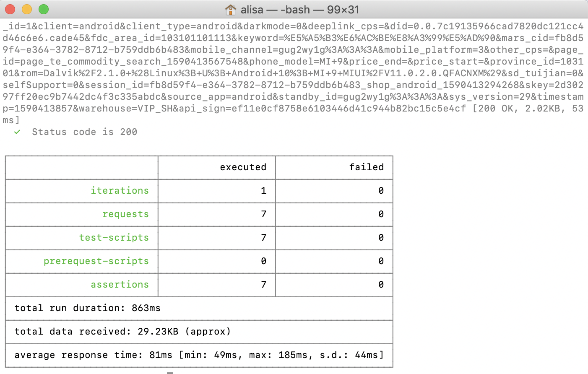This screenshot has width=588, height=374.
Task: Click the yellow minimize window button
Action: [27, 9]
